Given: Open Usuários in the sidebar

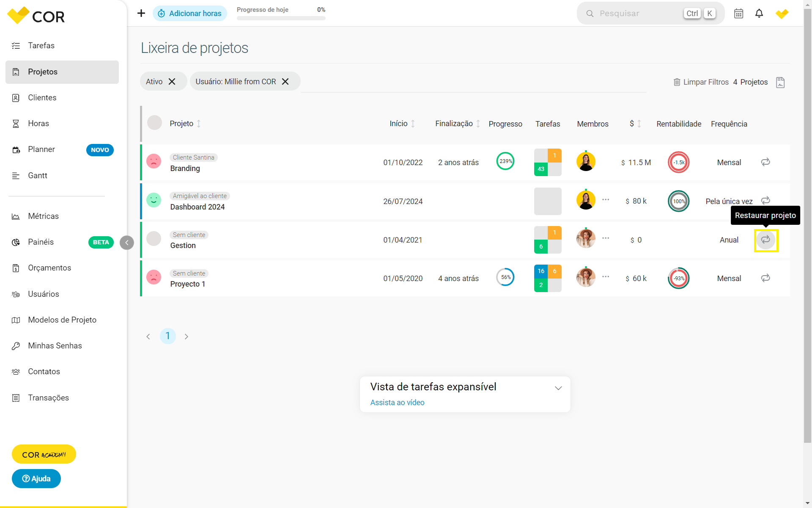Looking at the screenshot, I should click(x=62, y=294).
